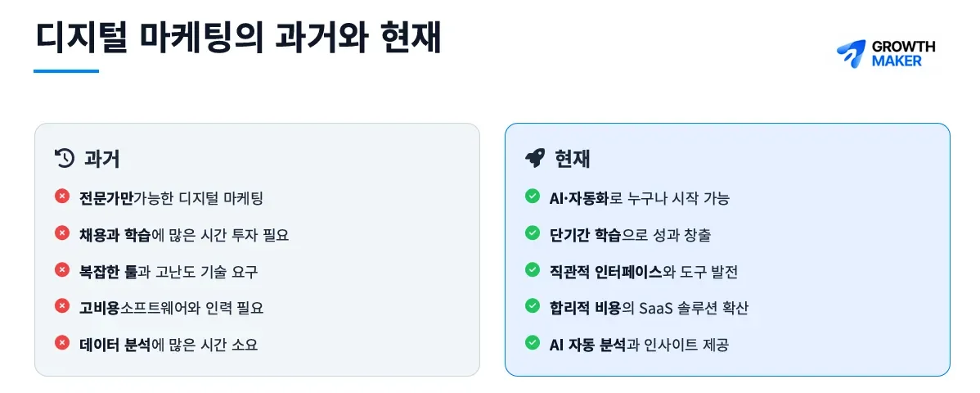
Task: Click the blue underline below the title
Action: pos(66,71)
